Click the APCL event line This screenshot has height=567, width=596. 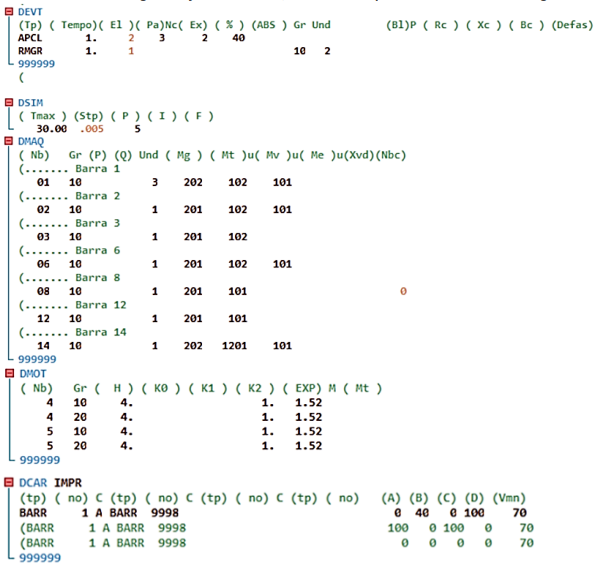click(132, 38)
